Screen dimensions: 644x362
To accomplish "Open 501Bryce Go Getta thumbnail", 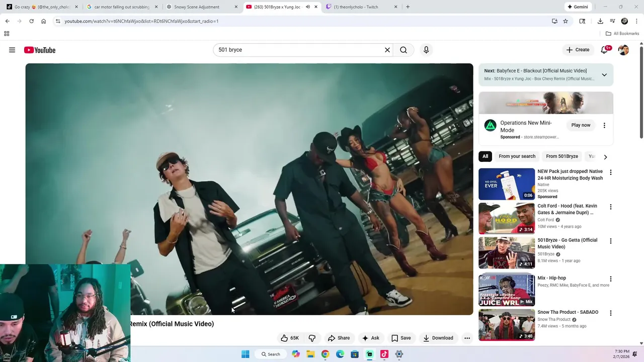I will coord(507,253).
